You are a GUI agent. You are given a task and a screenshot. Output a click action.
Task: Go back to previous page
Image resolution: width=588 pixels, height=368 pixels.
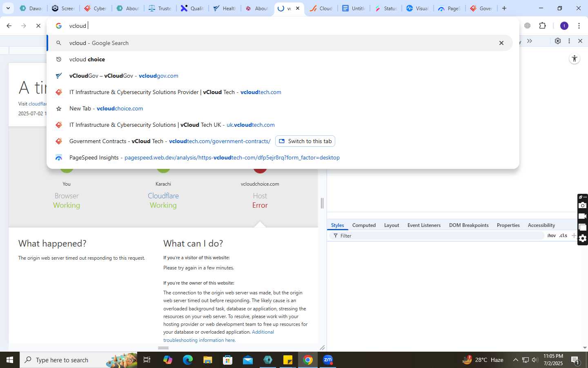pos(9,26)
